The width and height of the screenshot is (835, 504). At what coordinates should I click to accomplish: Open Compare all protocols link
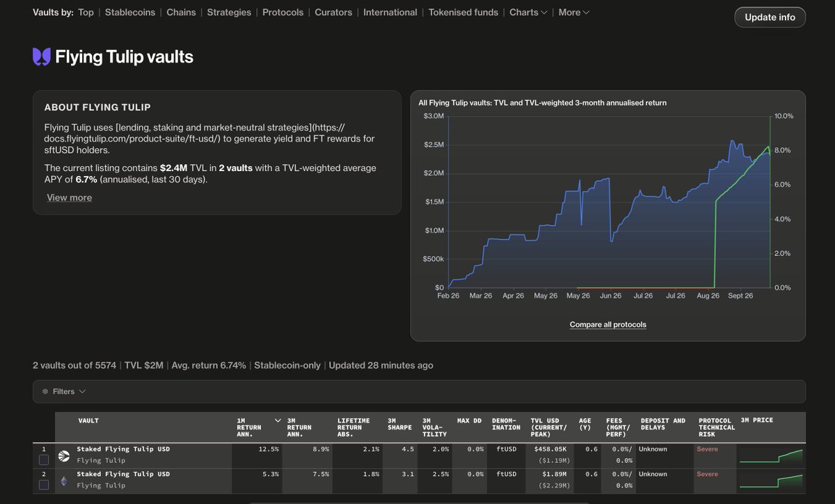608,325
